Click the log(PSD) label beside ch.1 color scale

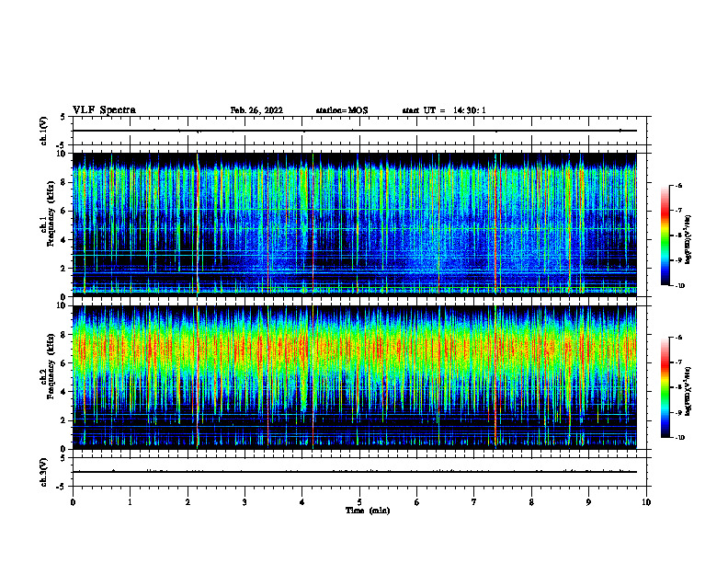coord(688,239)
